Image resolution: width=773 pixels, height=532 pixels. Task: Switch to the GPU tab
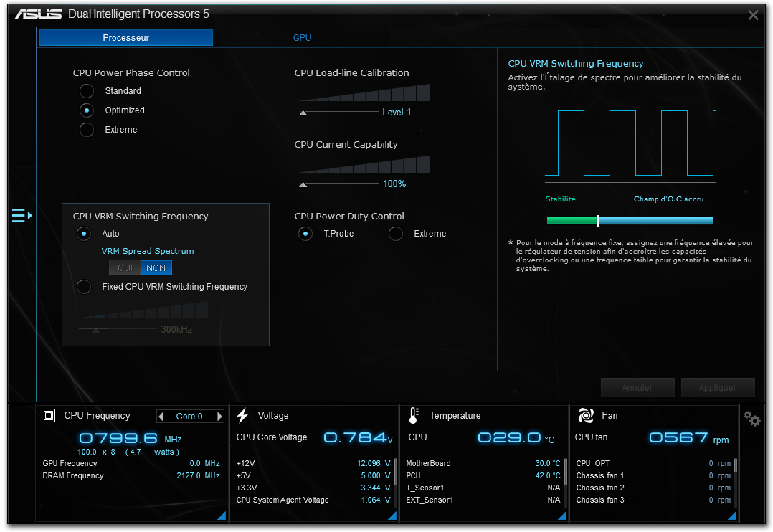click(x=302, y=38)
